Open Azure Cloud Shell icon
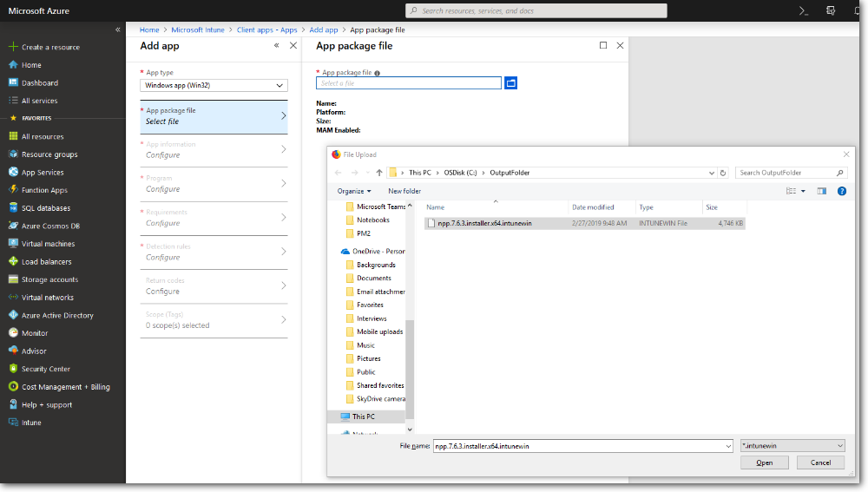Image resolution: width=868 pixels, height=492 pixels. point(804,10)
